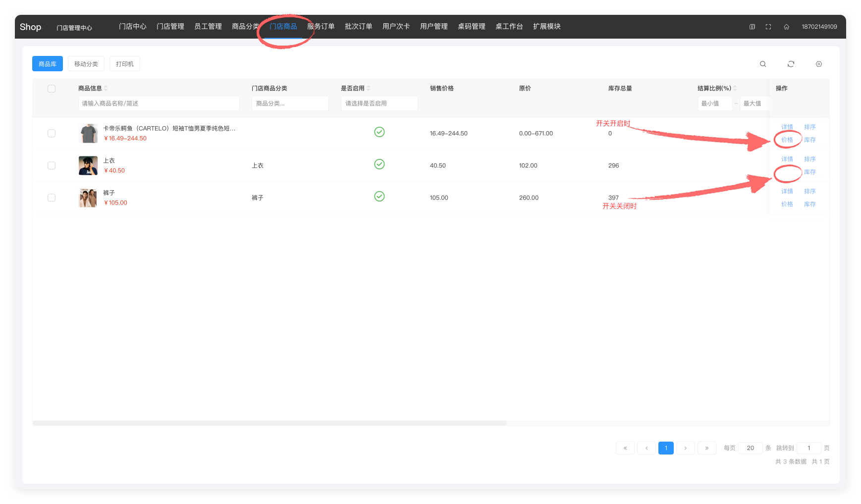Screen dimensions: 861x504
Task: Toggle fullscreen mode icon in header
Action: pos(768,27)
